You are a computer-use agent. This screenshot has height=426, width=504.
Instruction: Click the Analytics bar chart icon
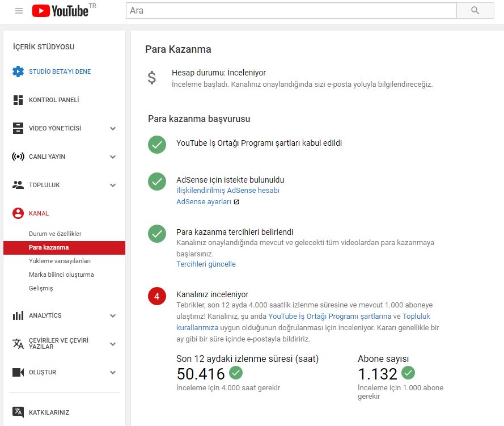coord(18,315)
